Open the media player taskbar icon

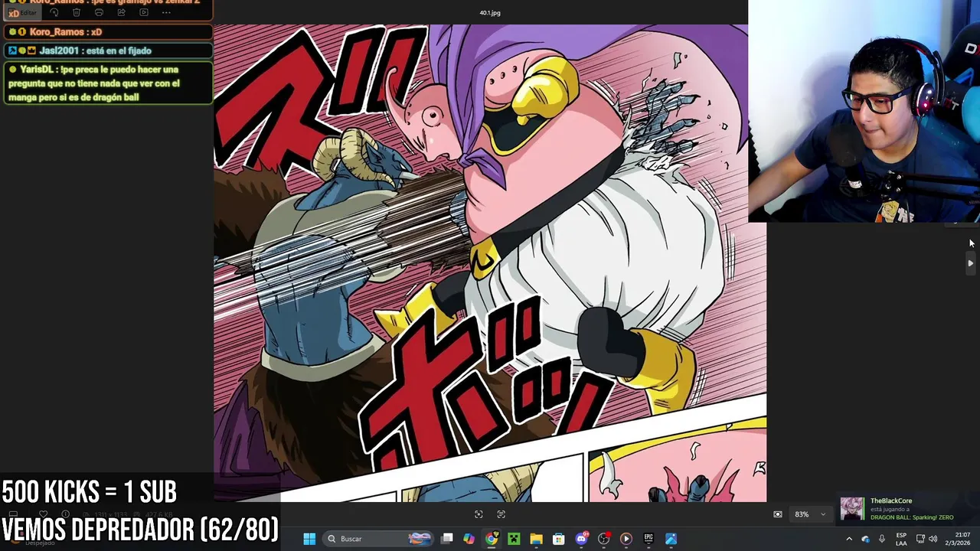[x=626, y=539]
